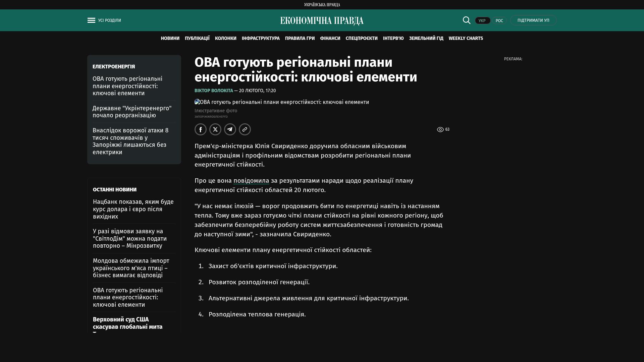Go to Weekly Charts section
Image resolution: width=644 pixels, height=362 pixels.
(466, 39)
